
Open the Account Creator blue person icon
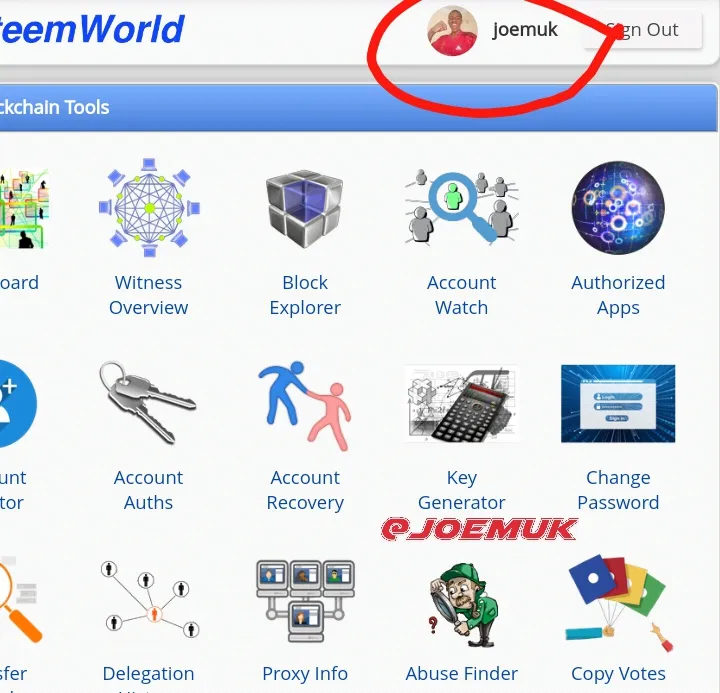click(x=18, y=403)
